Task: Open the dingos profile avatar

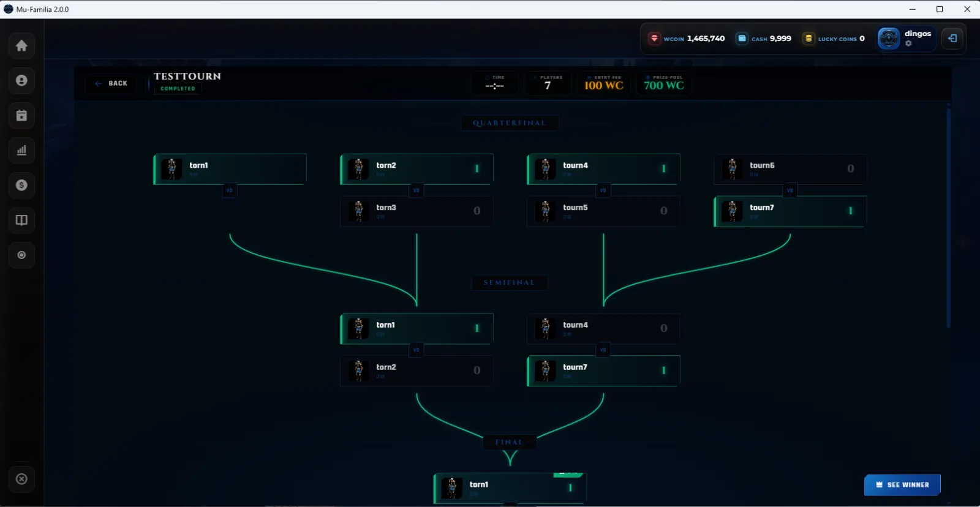Action: click(889, 39)
